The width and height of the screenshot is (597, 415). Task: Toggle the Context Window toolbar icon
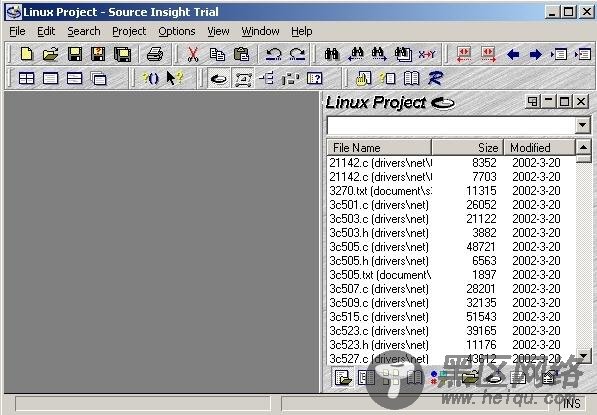(243, 79)
